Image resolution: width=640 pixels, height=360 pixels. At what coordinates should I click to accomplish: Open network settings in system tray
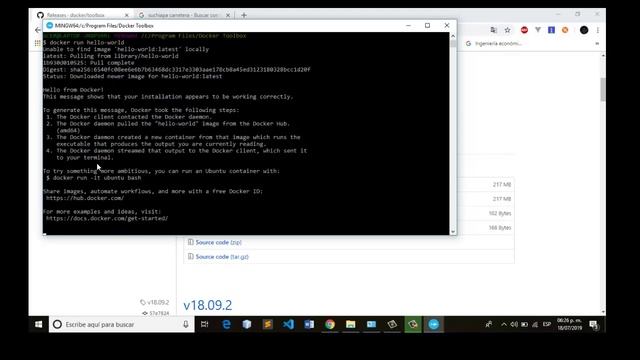(535, 324)
